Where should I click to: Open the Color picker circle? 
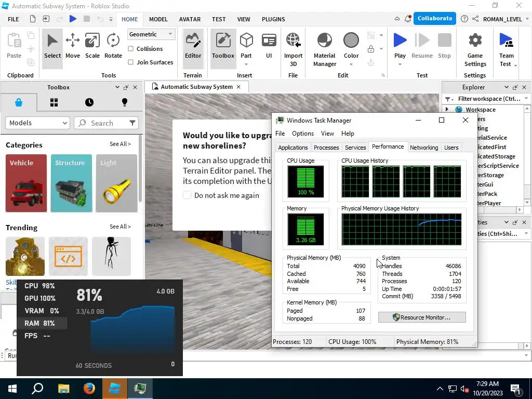coord(351,41)
